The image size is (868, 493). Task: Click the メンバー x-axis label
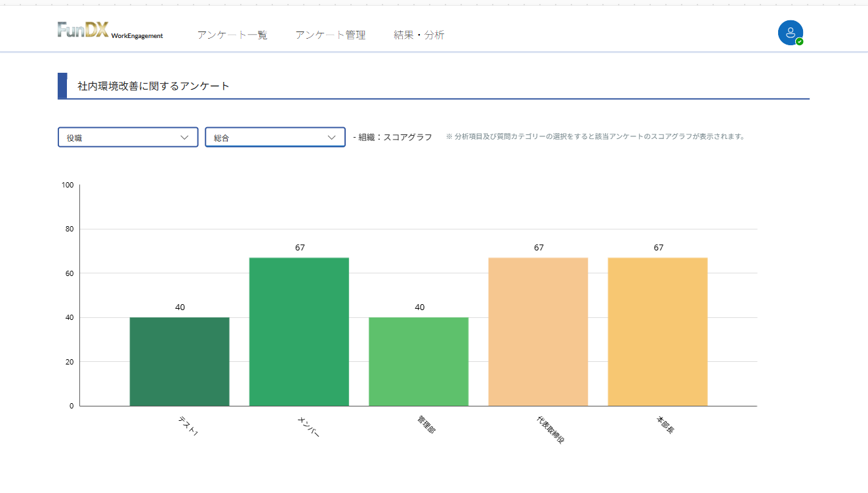click(308, 426)
